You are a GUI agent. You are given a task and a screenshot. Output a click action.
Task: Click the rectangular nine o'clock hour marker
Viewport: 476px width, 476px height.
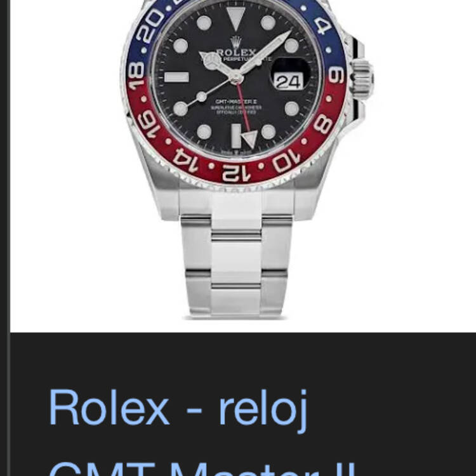point(176,77)
